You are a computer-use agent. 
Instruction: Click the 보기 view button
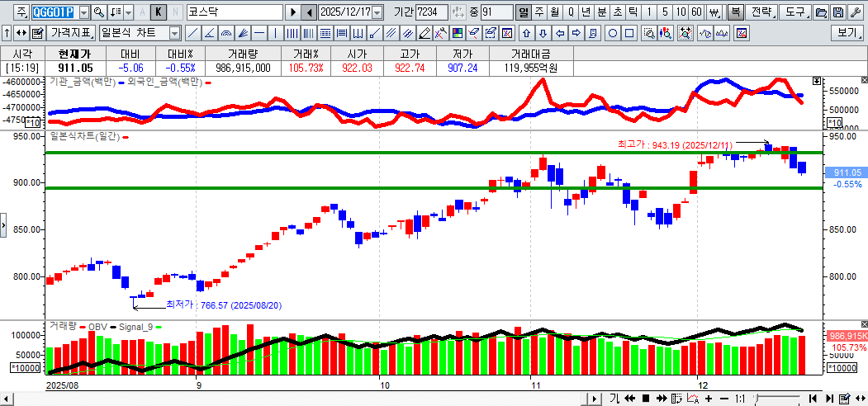click(x=847, y=33)
